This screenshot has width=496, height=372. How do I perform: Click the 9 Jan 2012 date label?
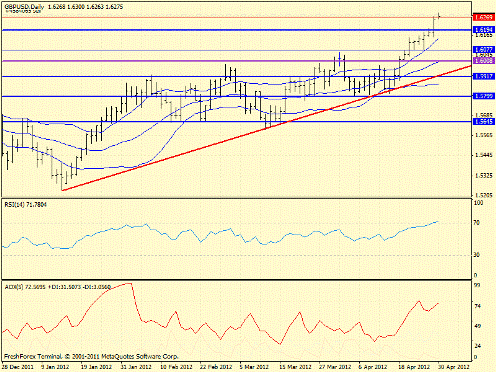pyautogui.click(x=55, y=367)
